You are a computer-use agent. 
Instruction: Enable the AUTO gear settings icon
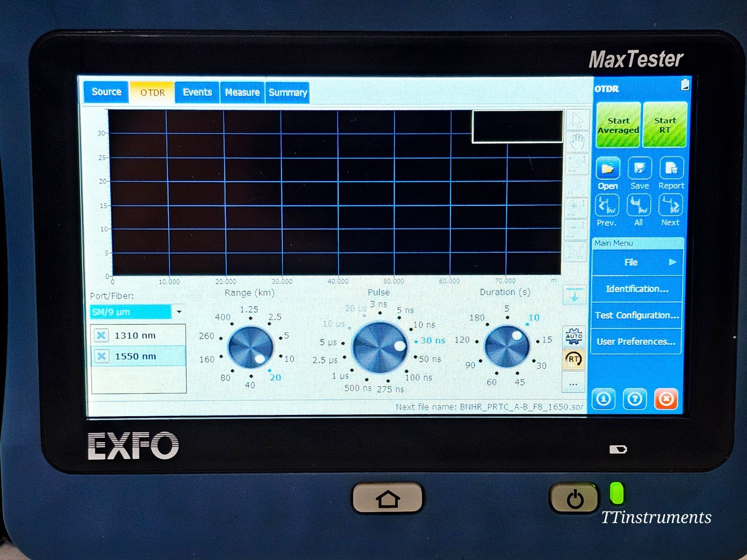[x=574, y=336]
